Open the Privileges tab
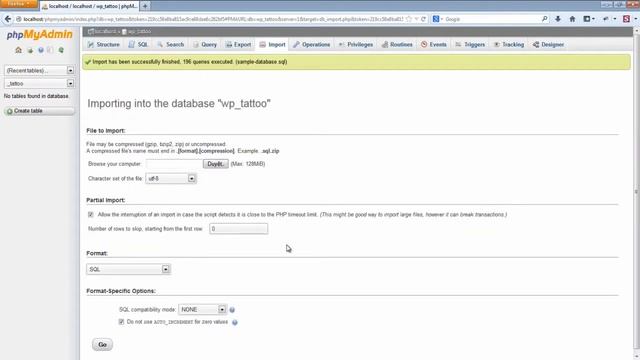Screen dimensions: 640x360 point(356,44)
